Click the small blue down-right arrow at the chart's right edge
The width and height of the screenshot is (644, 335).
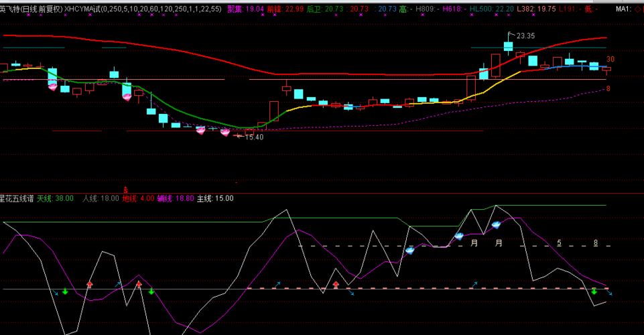click(610, 293)
